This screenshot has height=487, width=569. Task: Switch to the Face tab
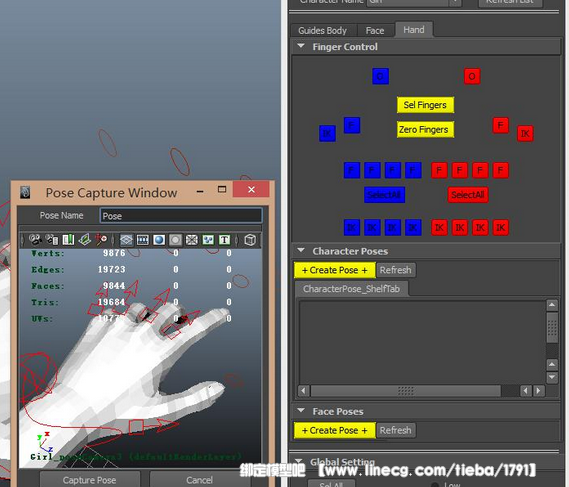point(375,30)
